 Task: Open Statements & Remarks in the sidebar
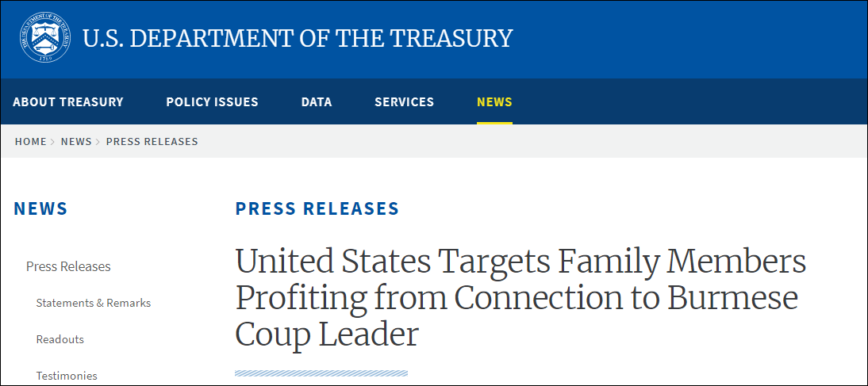tap(94, 303)
